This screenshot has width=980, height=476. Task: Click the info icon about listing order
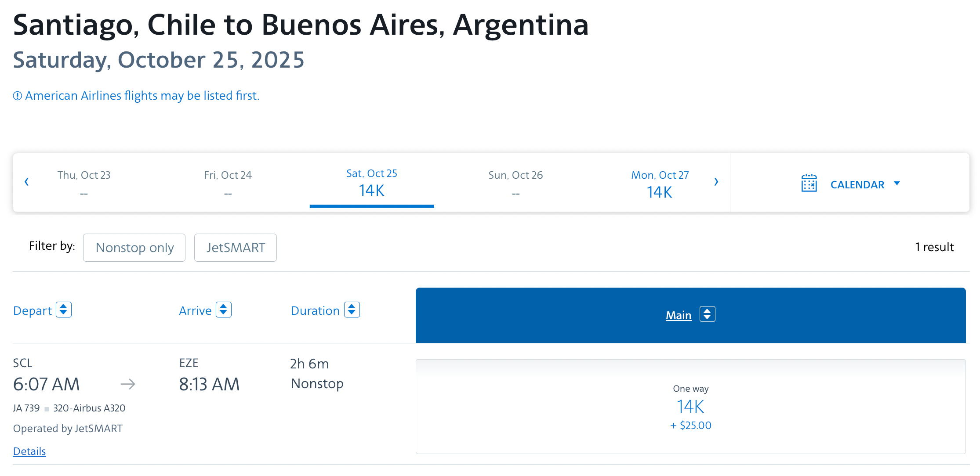point(17,95)
